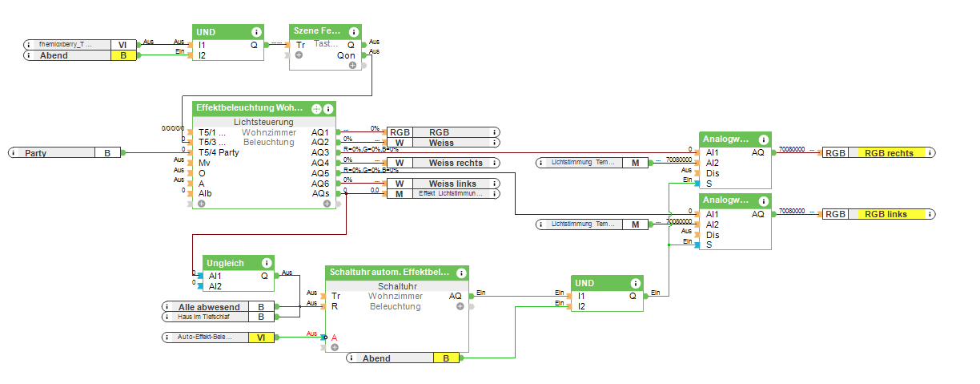Click info icon on Effekt Lichtstimmun... memory flag
Image resolution: width=980 pixels, height=384 pixels.
pyautogui.click(x=494, y=193)
